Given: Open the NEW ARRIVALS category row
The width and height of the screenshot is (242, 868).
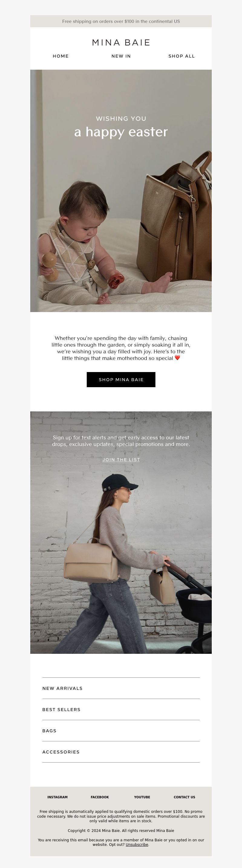Looking at the screenshot, I should [121, 688].
